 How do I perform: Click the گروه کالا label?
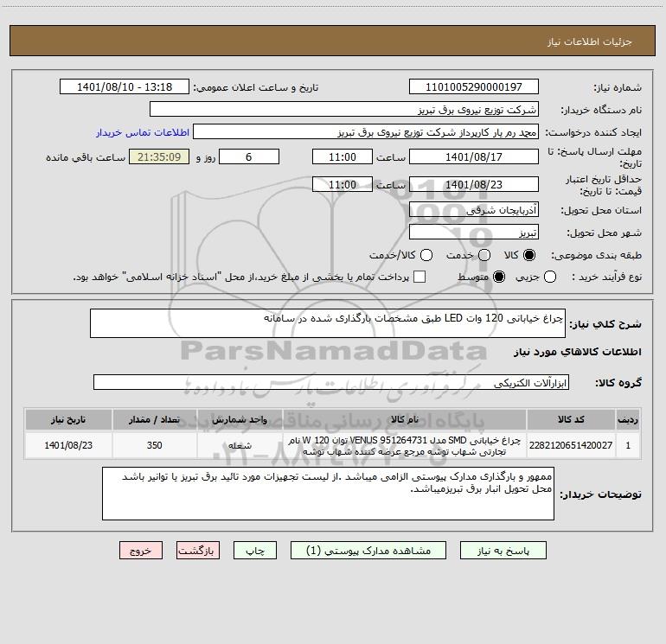click(618, 382)
